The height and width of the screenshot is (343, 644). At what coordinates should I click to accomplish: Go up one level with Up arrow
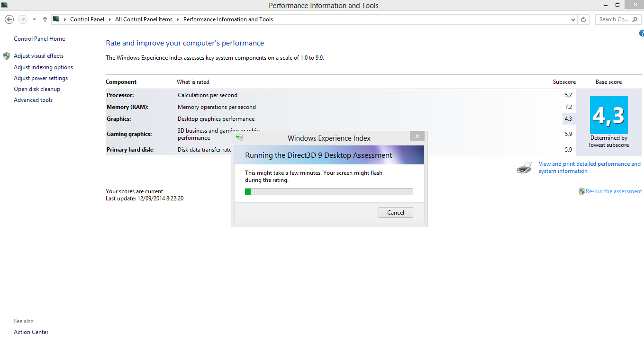45,19
